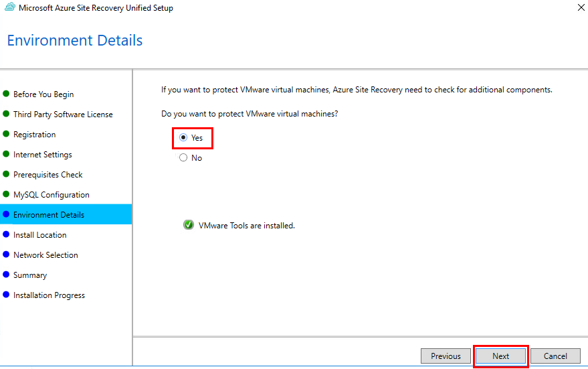588x369 pixels.
Task: Open the Prerequisites Check step
Action: pos(48,175)
